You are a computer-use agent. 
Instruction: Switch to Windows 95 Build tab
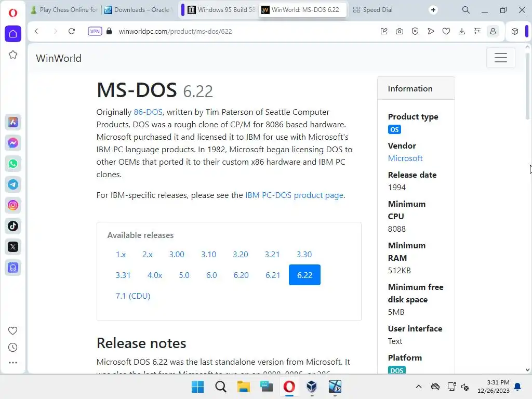pyautogui.click(x=221, y=10)
